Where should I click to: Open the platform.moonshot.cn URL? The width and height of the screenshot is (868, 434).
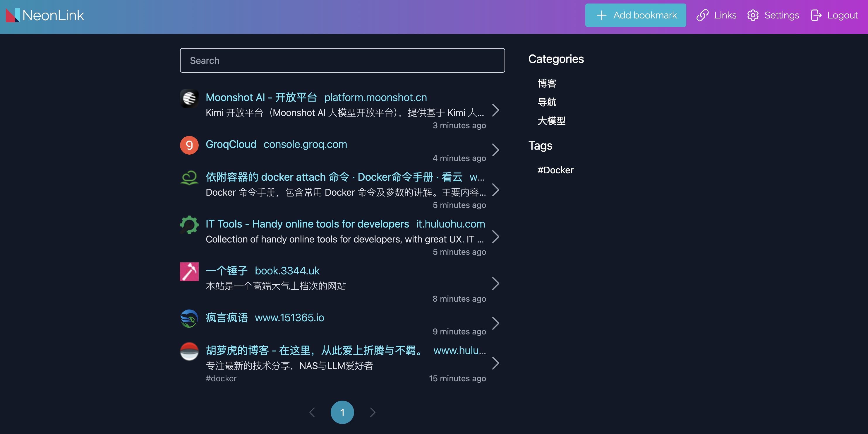(x=375, y=98)
